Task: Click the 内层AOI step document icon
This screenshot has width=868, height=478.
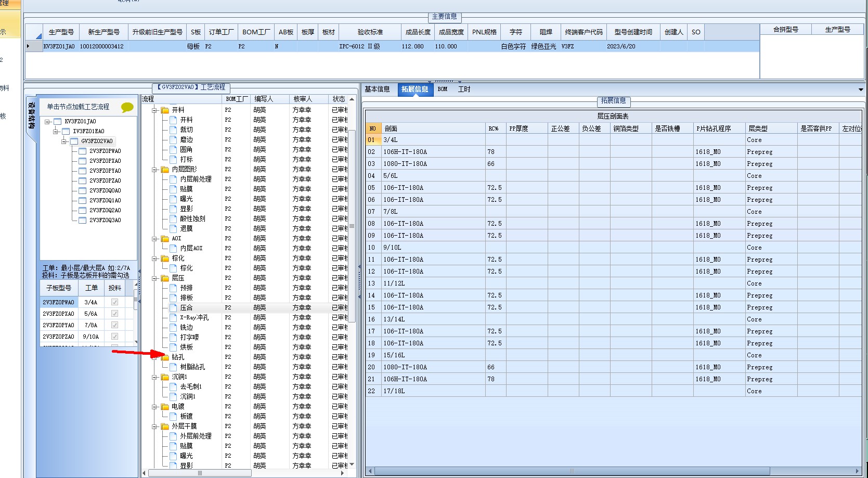Action: click(174, 249)
